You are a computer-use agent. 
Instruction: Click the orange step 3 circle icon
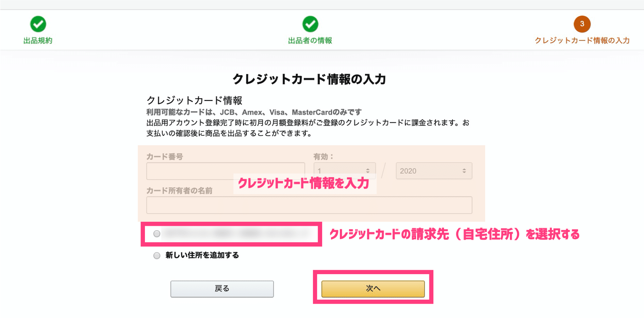(582, 24)
